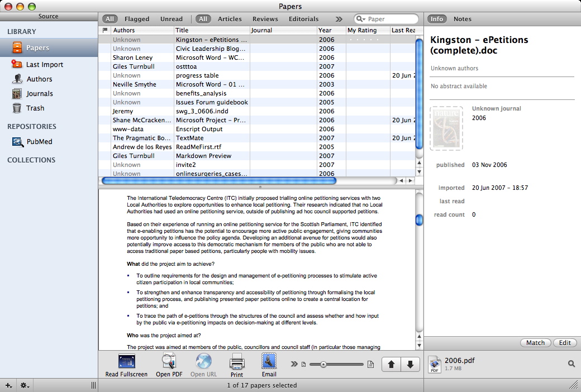Sort by Year column header
Viewport: 581px width, 392px height.
tap(331, 30)
